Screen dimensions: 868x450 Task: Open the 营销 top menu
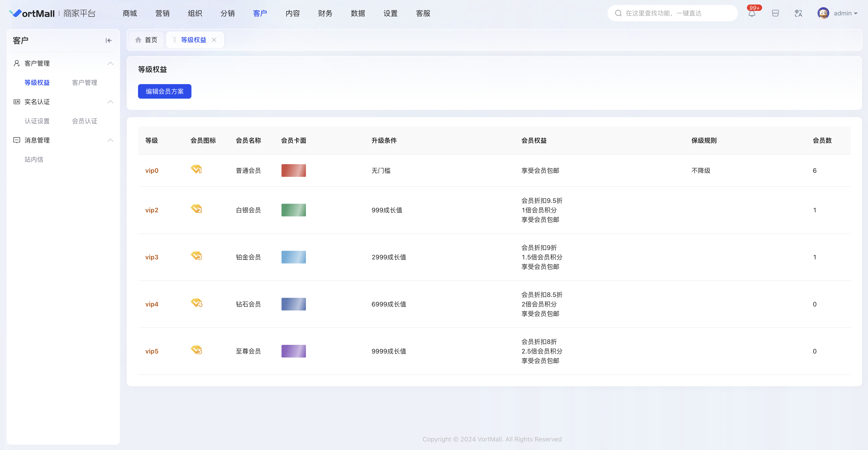tap(162, 14)
